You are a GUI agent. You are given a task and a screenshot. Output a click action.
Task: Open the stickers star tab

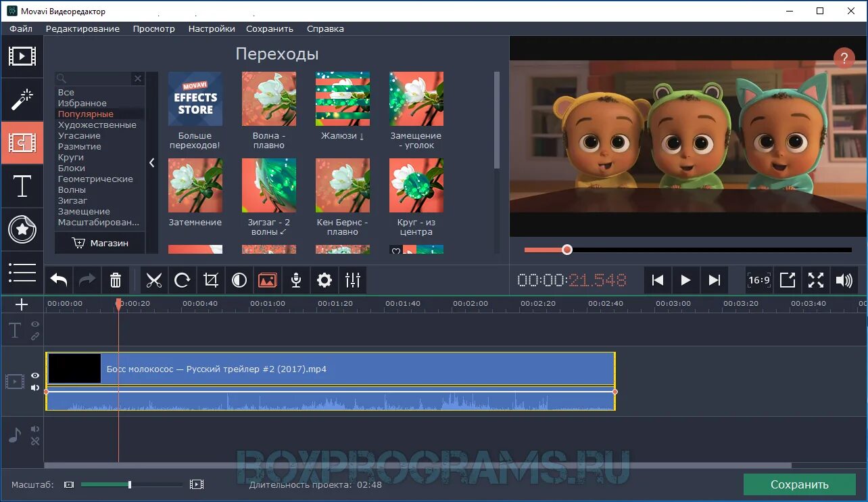pyautogui.click(x=22, y=229)
